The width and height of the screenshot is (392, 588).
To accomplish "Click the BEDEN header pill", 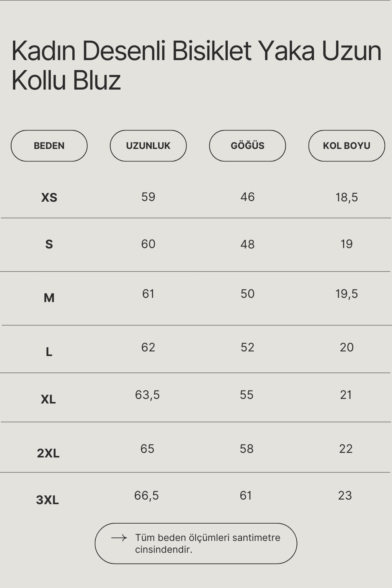I will [49, 146].
